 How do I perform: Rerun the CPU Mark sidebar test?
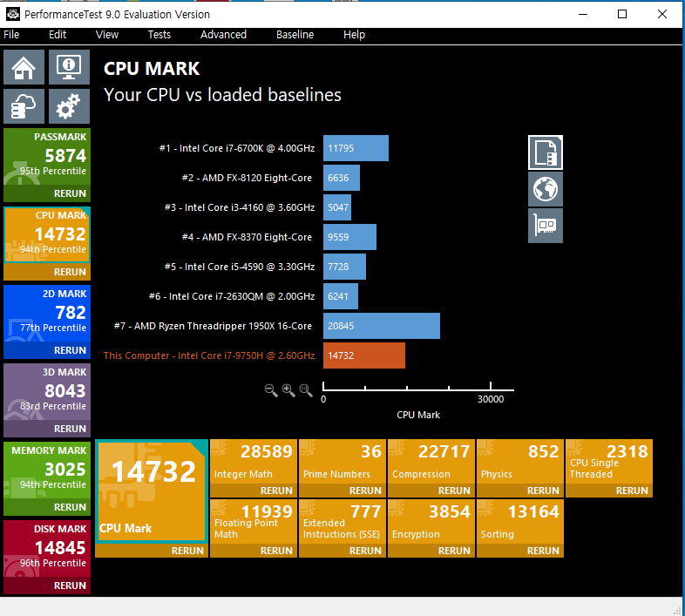point(47,272)
